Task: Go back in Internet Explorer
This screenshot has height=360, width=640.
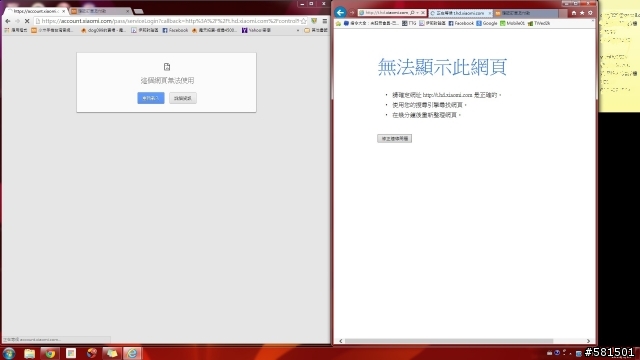Action: click(x=340, y=13)
